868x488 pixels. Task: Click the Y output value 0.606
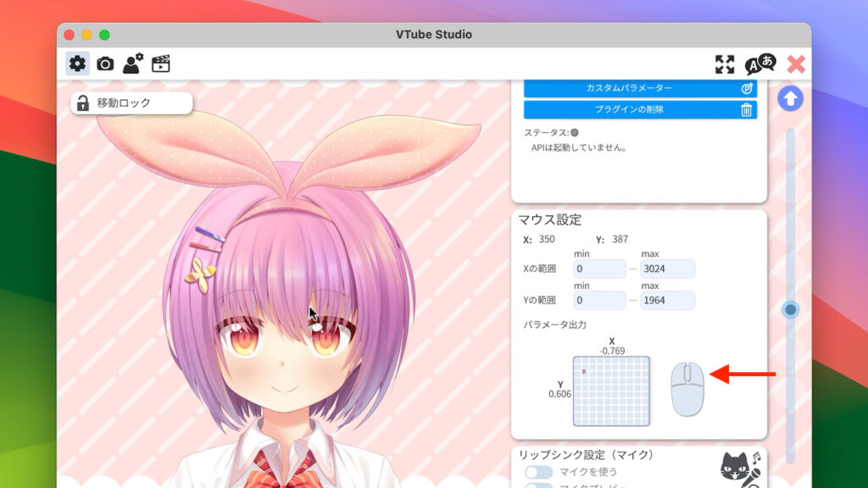559,394
